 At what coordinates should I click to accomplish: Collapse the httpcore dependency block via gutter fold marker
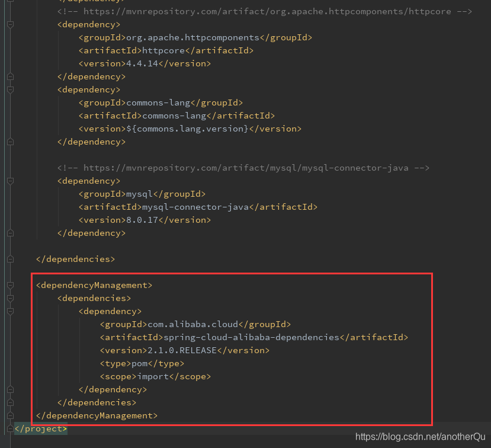click(10, 24)
